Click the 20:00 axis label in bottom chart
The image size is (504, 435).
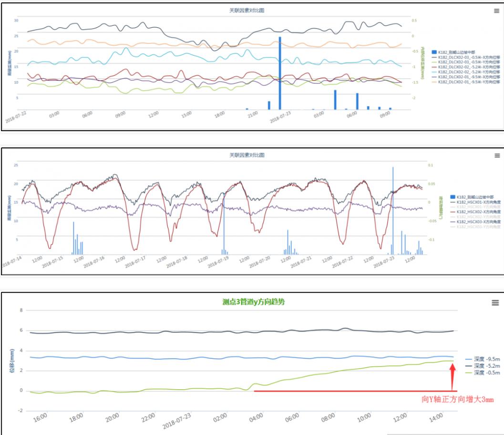coord(112,418)
